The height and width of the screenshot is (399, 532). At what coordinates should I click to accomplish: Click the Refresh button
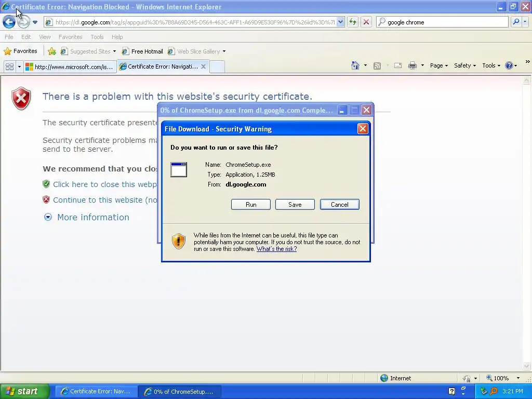pyautogui.click(x=353, y=22)
